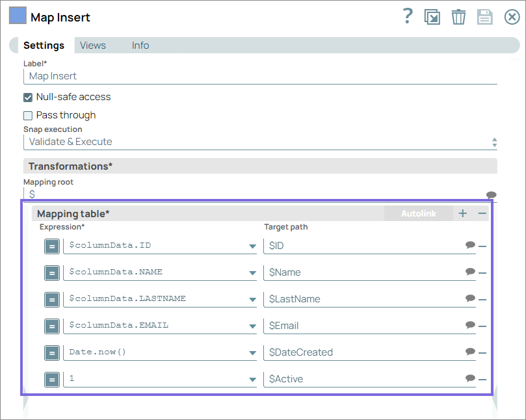Expand dropdown for $columnData.NAME expression
The height and width of the screenshot is (420, 526).
[252, 273]
